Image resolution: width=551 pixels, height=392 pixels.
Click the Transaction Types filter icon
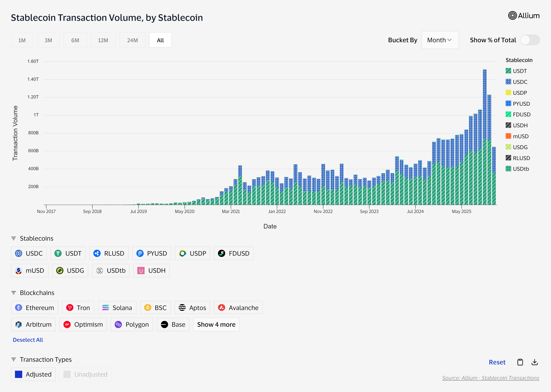pyautogui.click(x=14, y=359)
